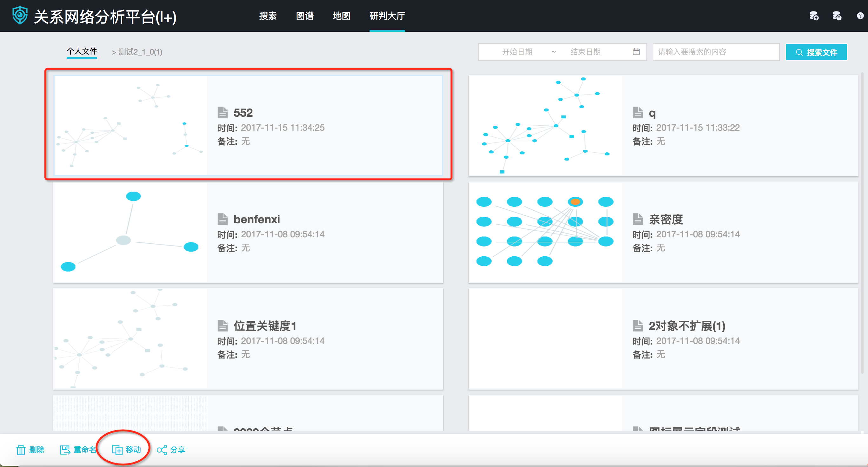Click timestamp 2017-11-15 11:33:22
Viewport: 868px width, 467px height.
pos(698,128)
